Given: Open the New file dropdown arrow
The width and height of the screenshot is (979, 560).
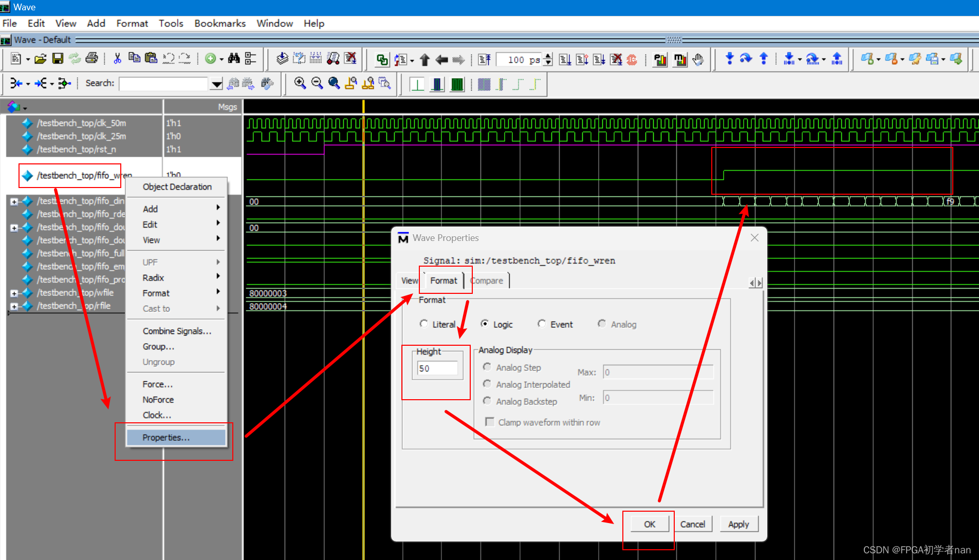Looking at the screenshot, I should click(28, 60).
